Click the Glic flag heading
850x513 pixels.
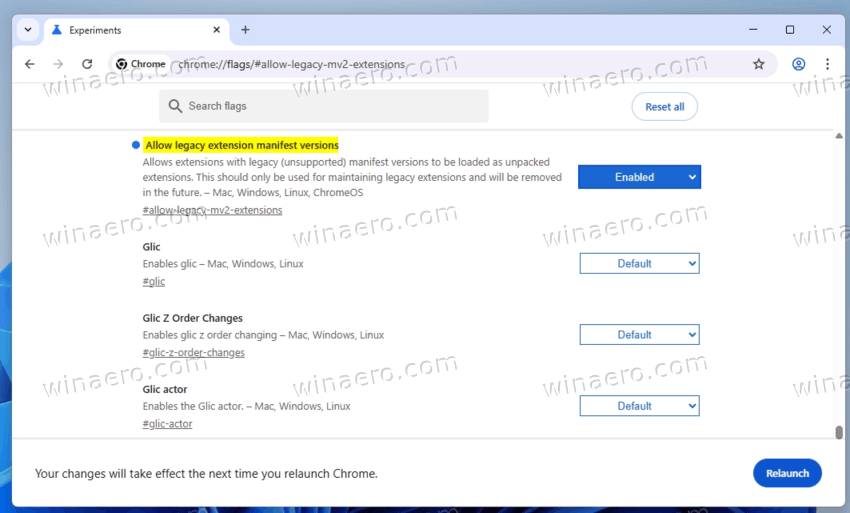pyautogui.click(x=151, y=247)
